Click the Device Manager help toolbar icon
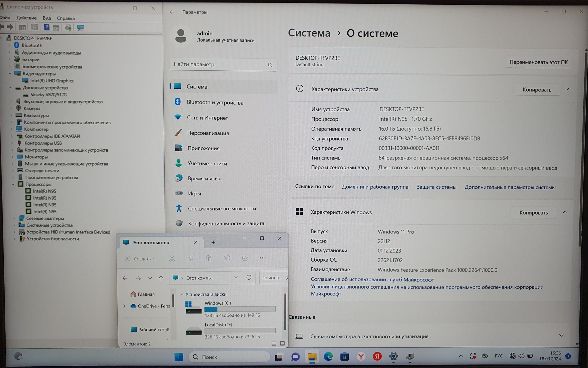This screenshot has height=368, width=588. coord(47,28)
